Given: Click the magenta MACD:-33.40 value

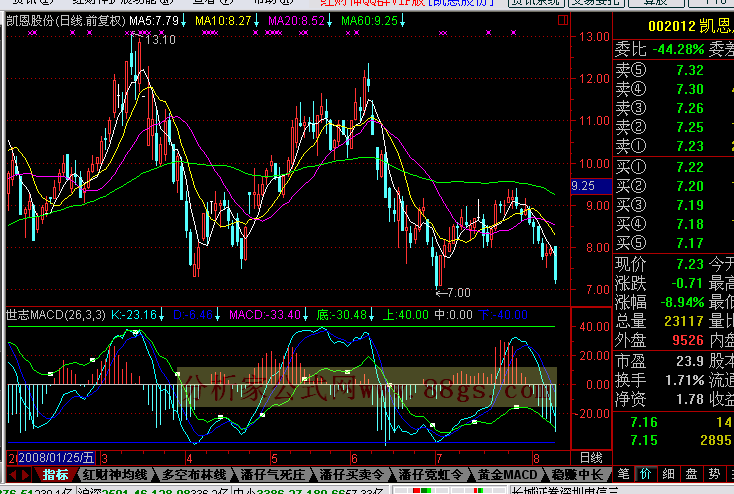Looking at the screenshot, I should tap(265, 315).
